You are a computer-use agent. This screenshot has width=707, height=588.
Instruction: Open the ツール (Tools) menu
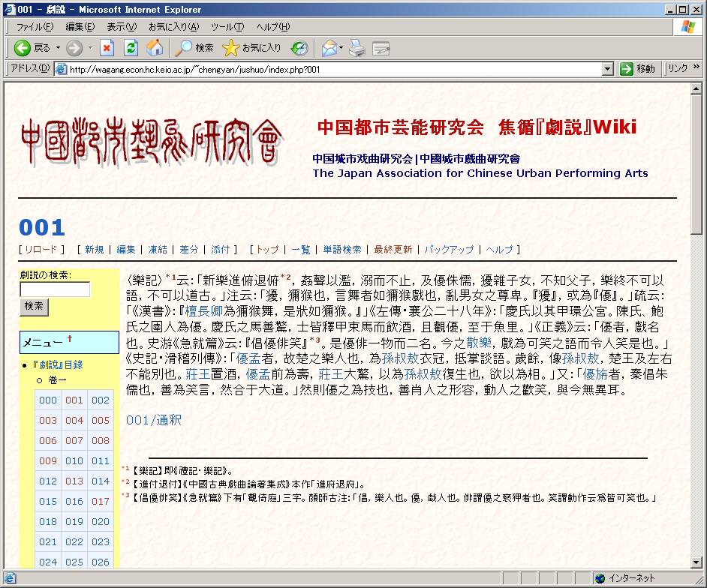coord(227,27)
